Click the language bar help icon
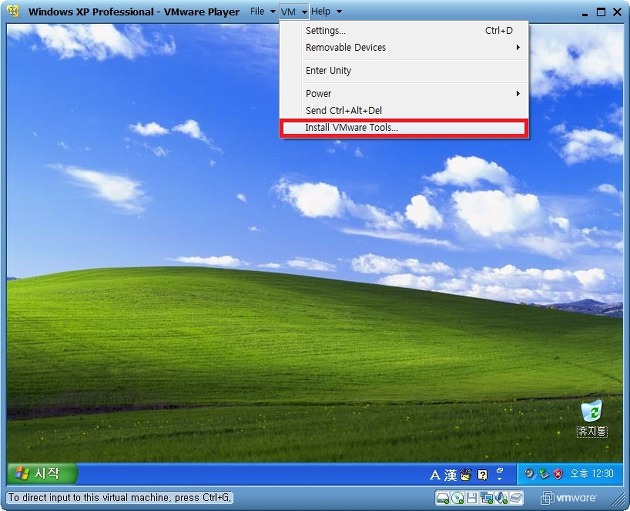 [482, 475]
